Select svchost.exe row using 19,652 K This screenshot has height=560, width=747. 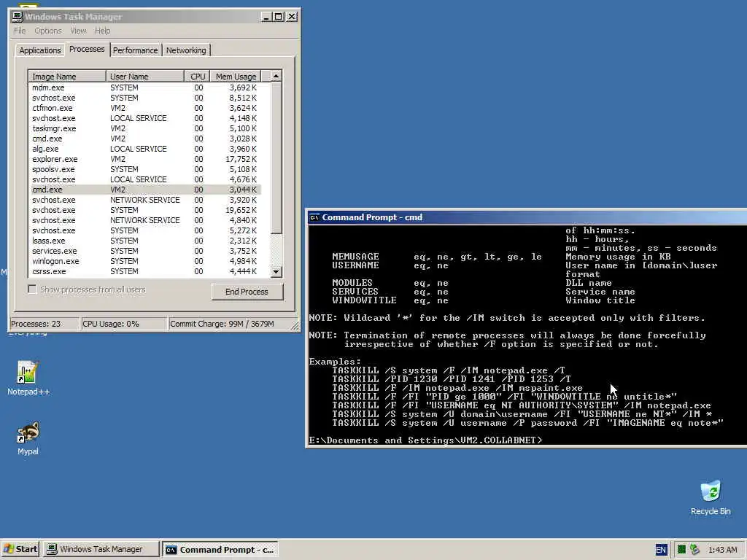pyautogui.click(x=145, y=210)
